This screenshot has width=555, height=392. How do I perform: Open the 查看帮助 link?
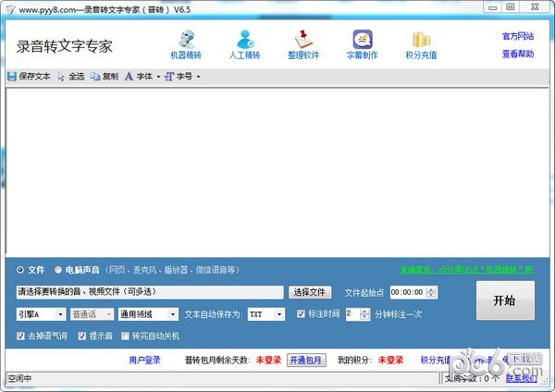518,54
